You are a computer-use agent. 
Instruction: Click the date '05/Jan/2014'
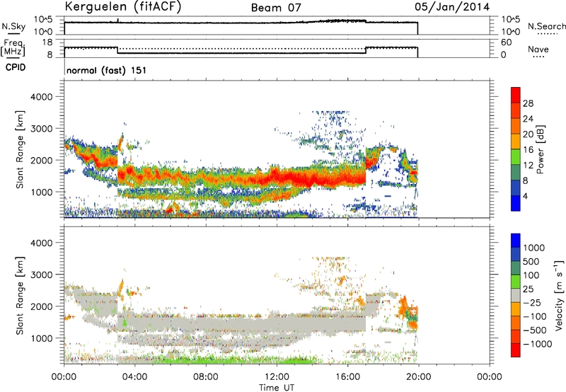[x=452, y=7]
